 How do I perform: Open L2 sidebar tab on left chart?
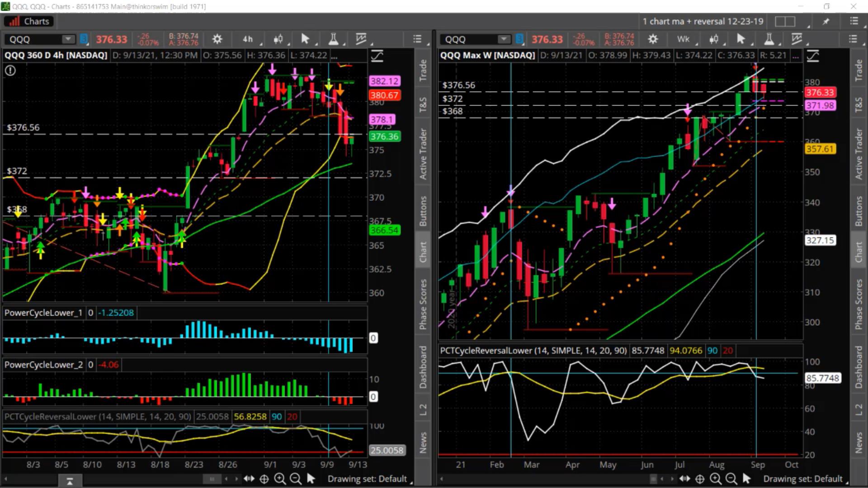point(423,410)
